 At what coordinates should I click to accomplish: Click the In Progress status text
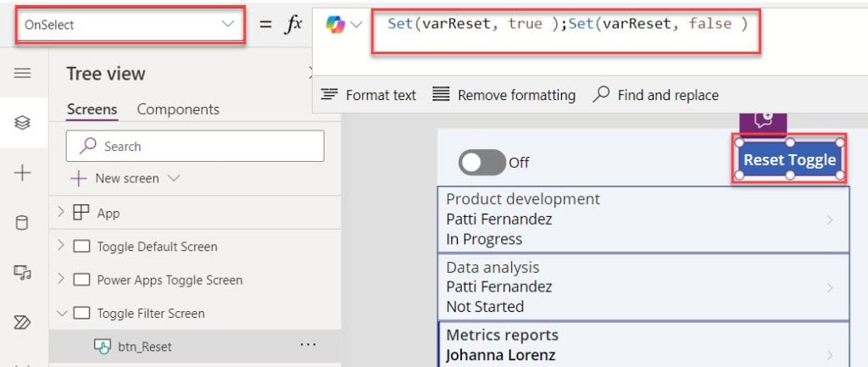click(x=484, y=239)
